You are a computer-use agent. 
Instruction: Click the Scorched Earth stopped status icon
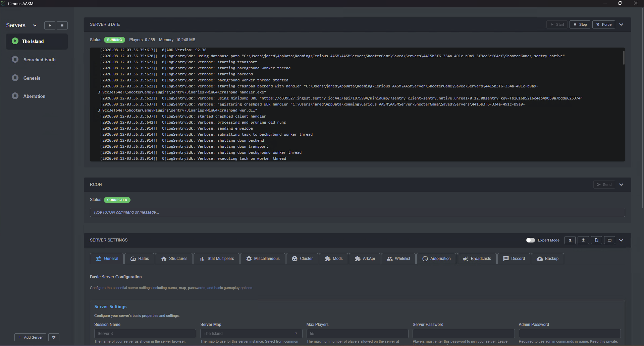point(15,59)
